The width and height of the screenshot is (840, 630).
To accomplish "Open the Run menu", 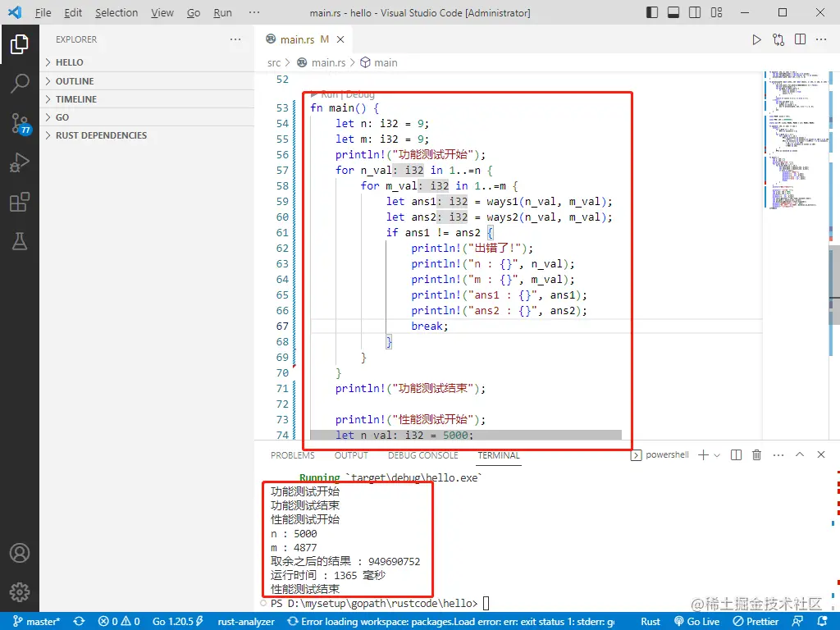I will pyautogui.click(x=223, y=12).
